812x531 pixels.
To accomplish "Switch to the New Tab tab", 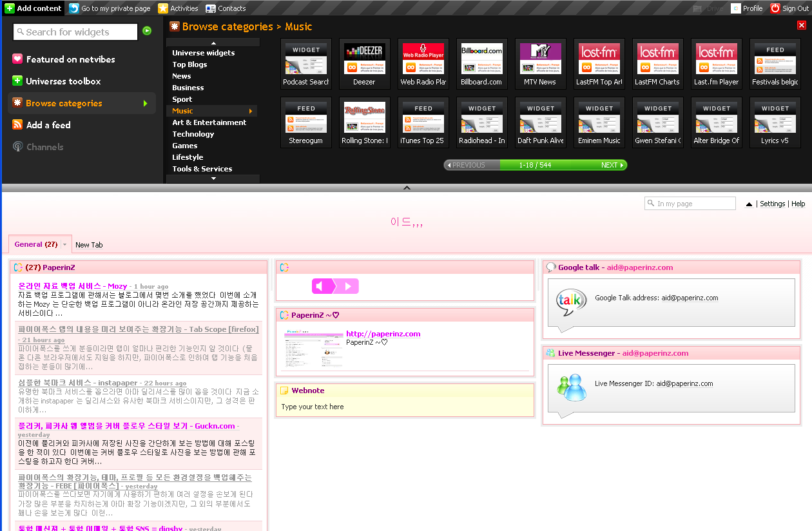I will pyautogui.click(x=89, y=245).
